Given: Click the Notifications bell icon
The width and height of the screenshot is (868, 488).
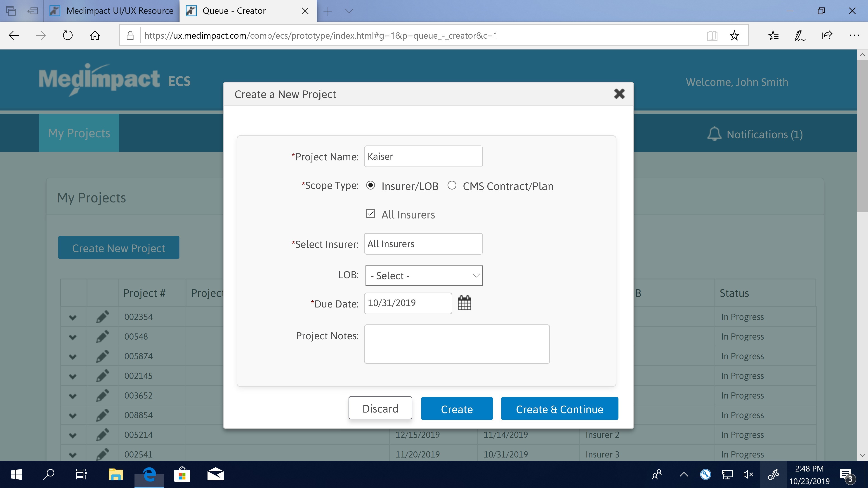Looking at the screenshot, I should point(714,134).
